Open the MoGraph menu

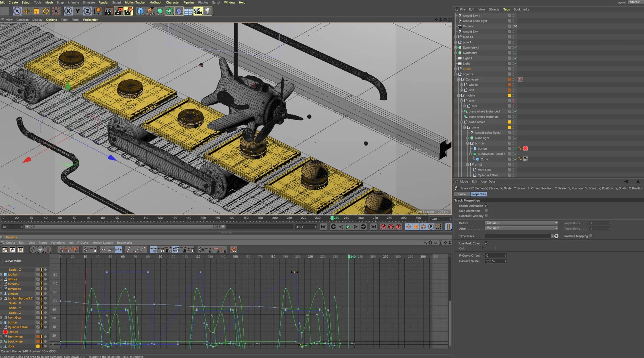point(156,2)
